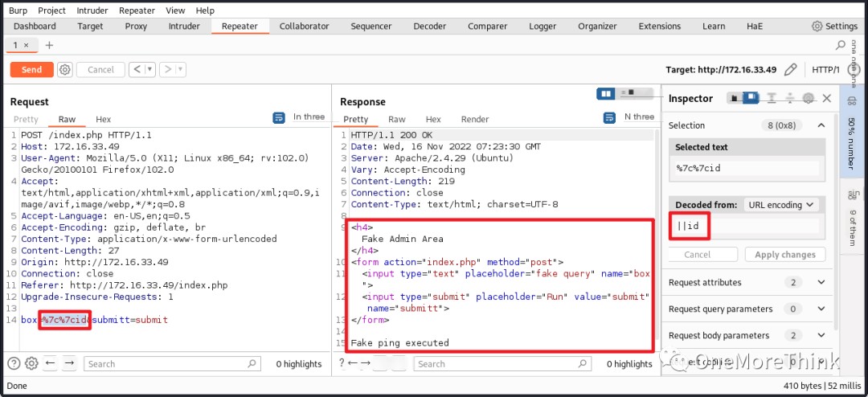The width and height of the screenshot is (868, 397).
Task: Jump to next request search match
Action: (69, 363)
